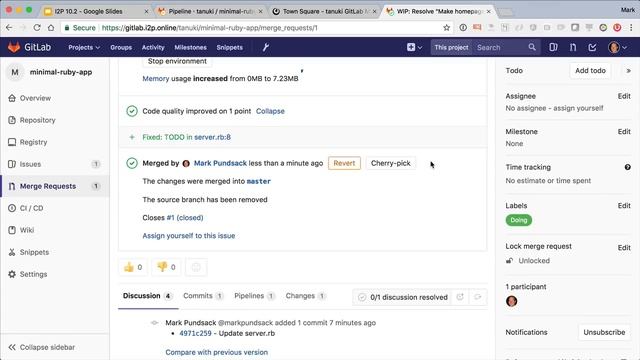Click the thumbs down emoji button
This screenshot has height=360, width=640.
tap(167, 267)
